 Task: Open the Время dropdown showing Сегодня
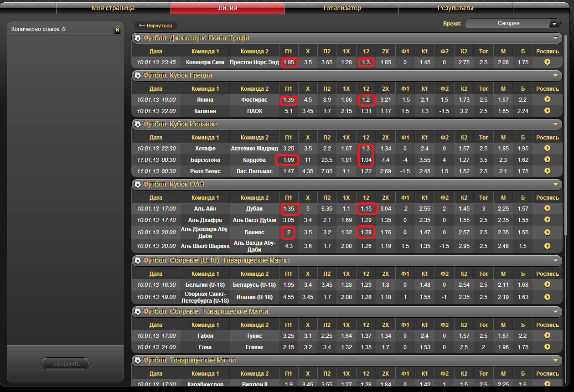click(x=554, y=23)
